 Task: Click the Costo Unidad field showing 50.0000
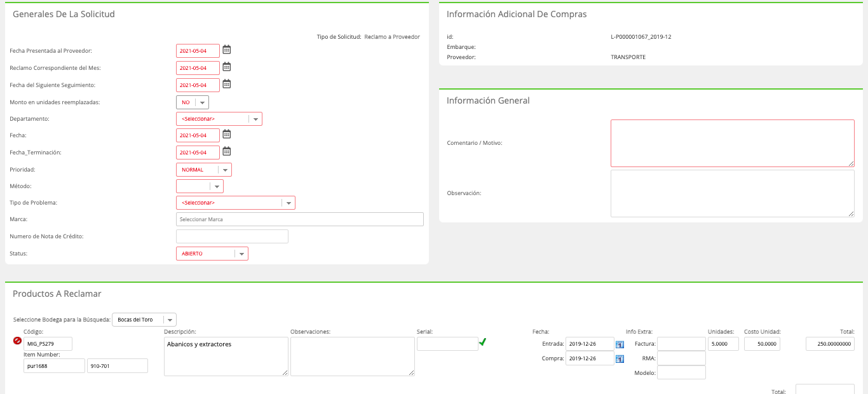pyautogui.click(x=762, y=344)
